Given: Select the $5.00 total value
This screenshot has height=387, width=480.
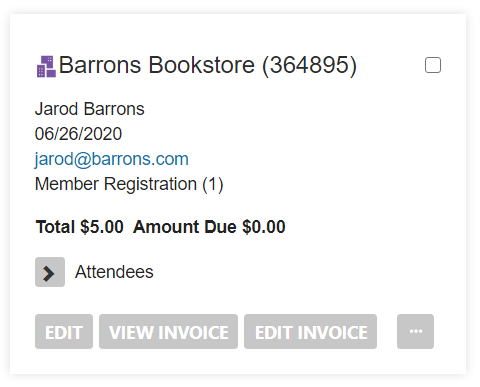Looking at the screenshot, I should tap(102, 227).
